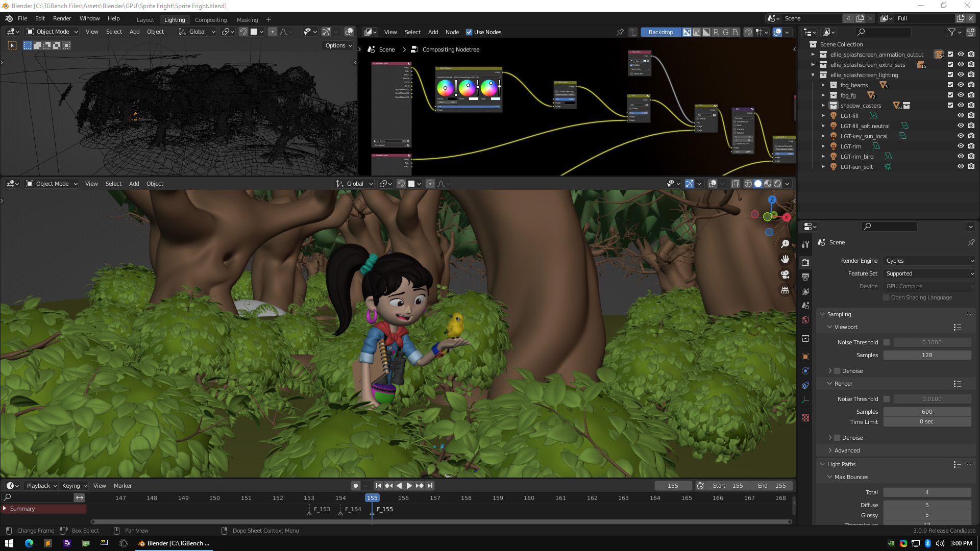Viewport: 980px width, 551px height.
Task: Click the Z axis on navigation gizmo
Action: point(772,200)
